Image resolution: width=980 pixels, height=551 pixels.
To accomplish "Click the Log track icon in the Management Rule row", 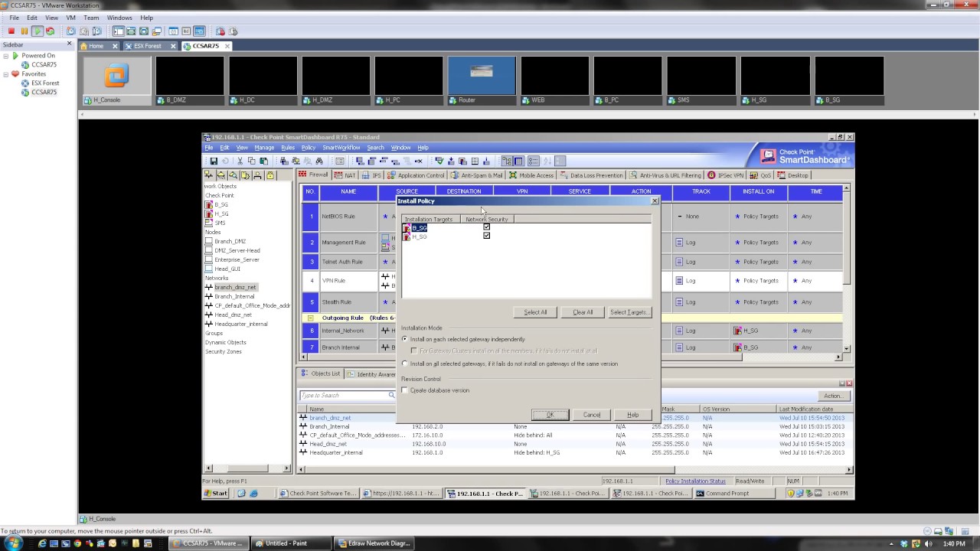I will point(679,243).
